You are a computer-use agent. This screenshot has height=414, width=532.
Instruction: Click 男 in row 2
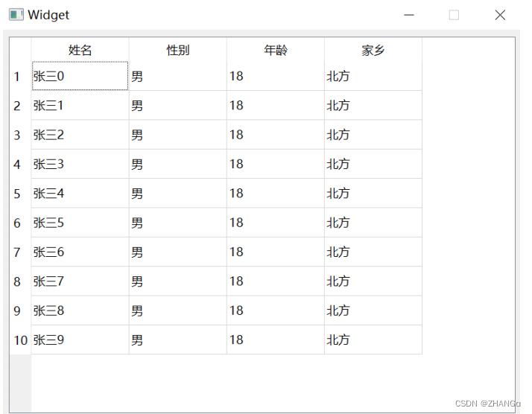tap(178, 106)
